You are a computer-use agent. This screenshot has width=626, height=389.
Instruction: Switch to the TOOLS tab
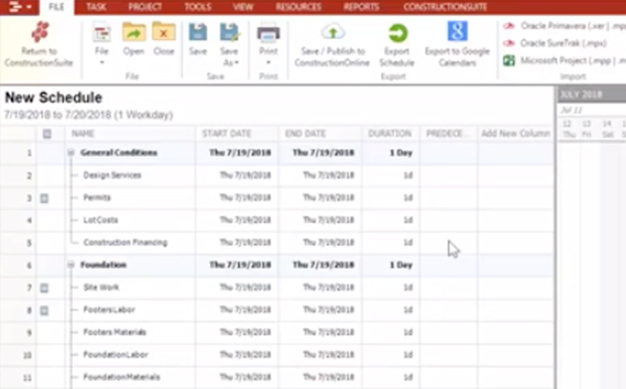[198, 7]
